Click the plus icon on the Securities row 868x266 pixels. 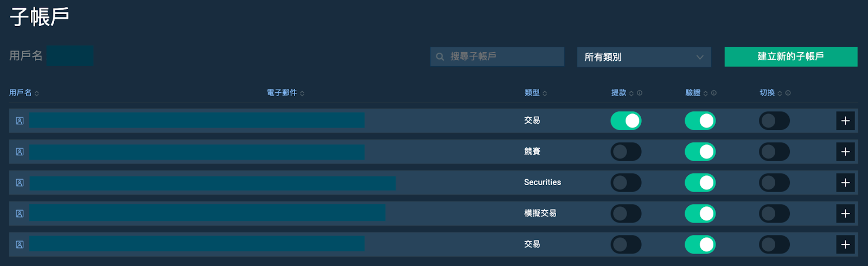(845, 183)
